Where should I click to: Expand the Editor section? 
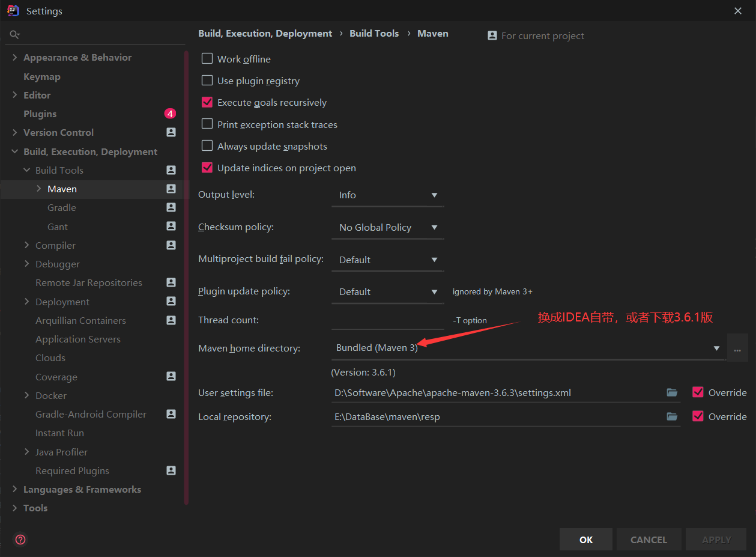point(15,95)
